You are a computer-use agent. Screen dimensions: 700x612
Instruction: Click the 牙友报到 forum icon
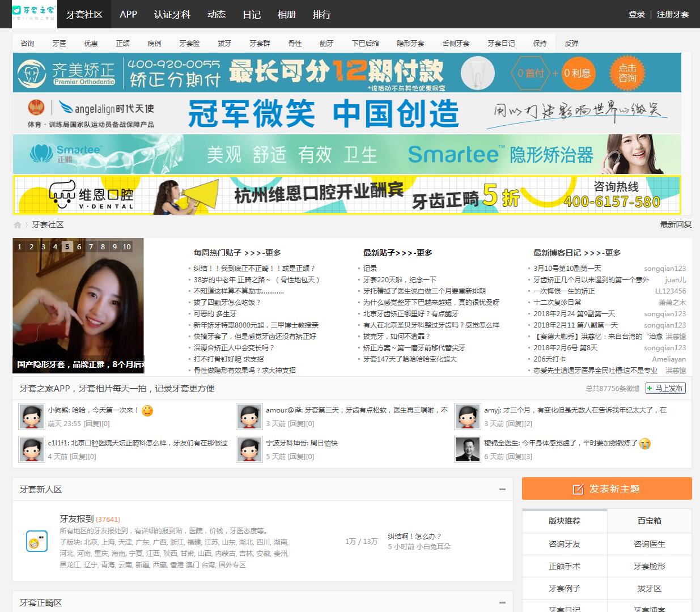pos(37,541)
